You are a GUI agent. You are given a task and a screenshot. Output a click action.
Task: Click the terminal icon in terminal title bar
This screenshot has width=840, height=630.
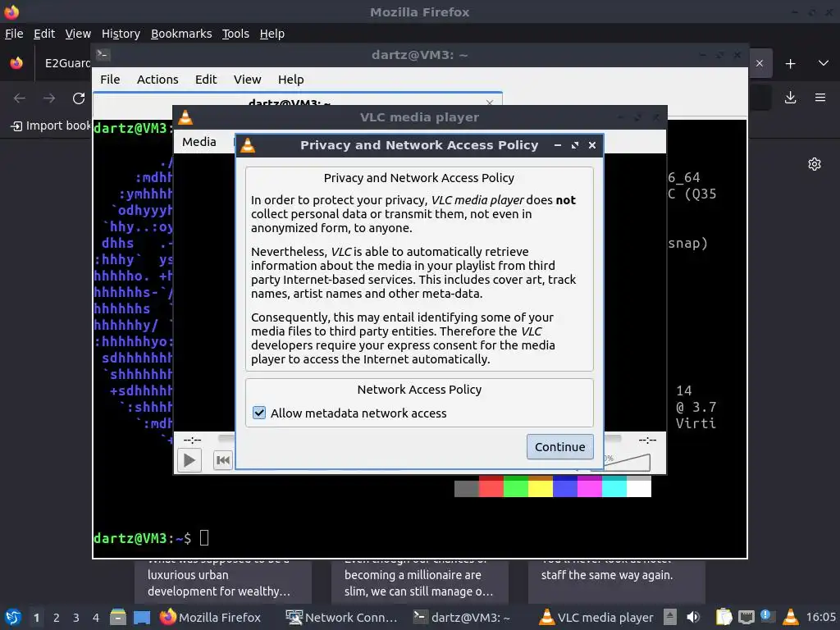pos(103,54)
